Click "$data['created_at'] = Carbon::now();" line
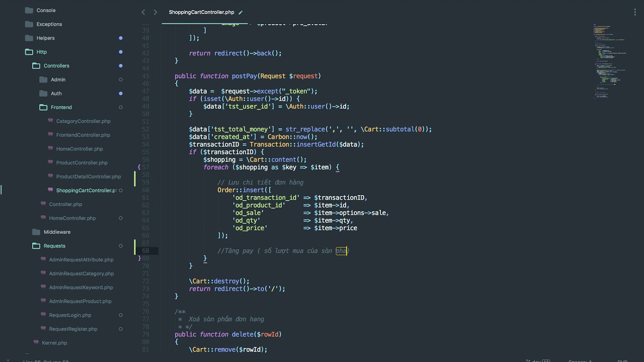The image size is (644, 362). point(253,137)
